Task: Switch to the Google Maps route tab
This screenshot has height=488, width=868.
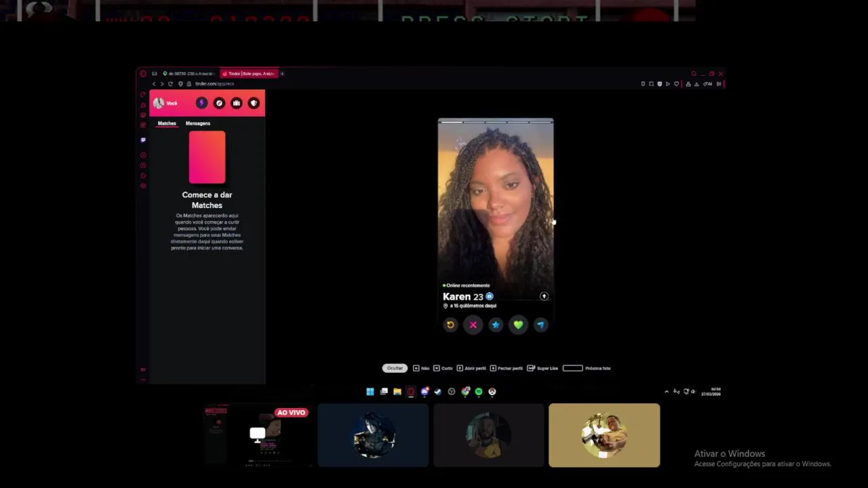Action: click(x=189, y=73)
